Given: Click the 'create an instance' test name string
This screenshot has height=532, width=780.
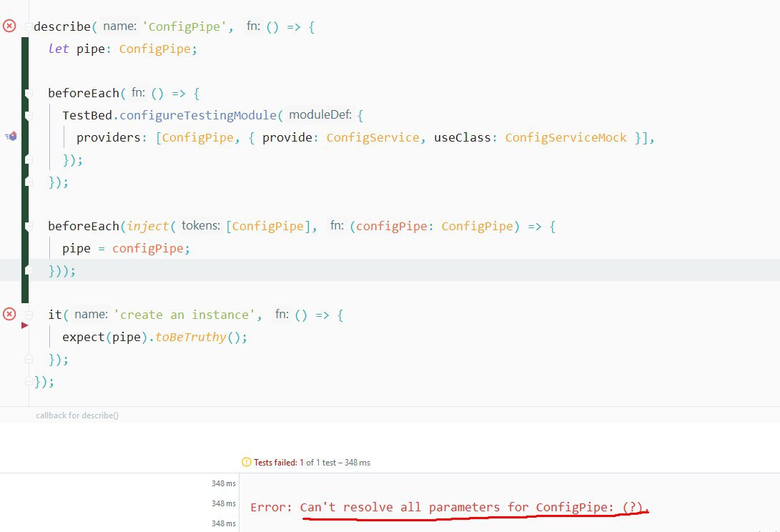Looking at the screenshot, I should coord(184,315).
